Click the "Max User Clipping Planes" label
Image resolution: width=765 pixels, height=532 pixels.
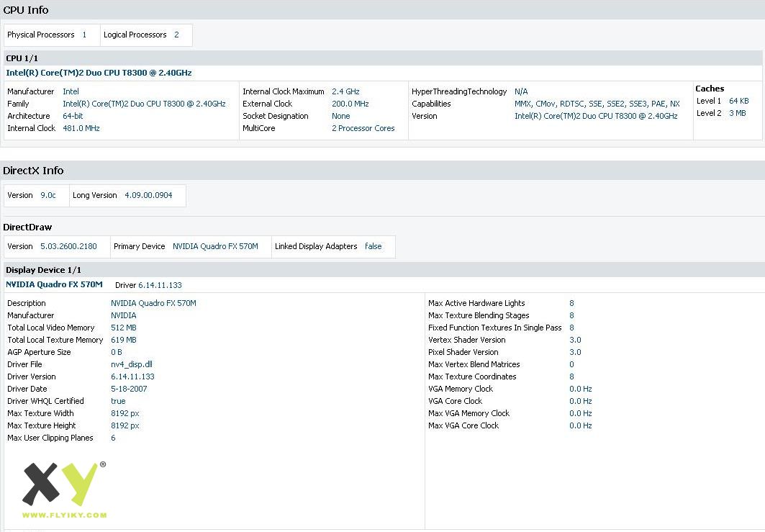point(50,437)
